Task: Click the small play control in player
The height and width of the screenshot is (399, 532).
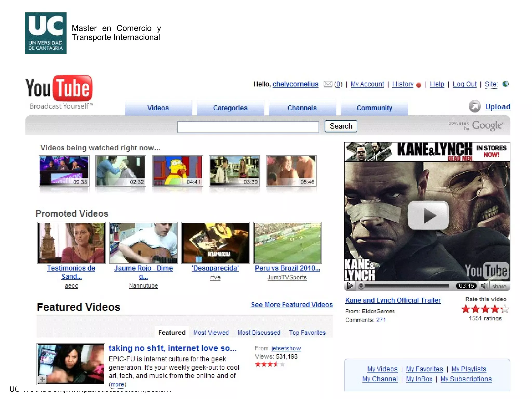Action: click(x=350, y=286)
